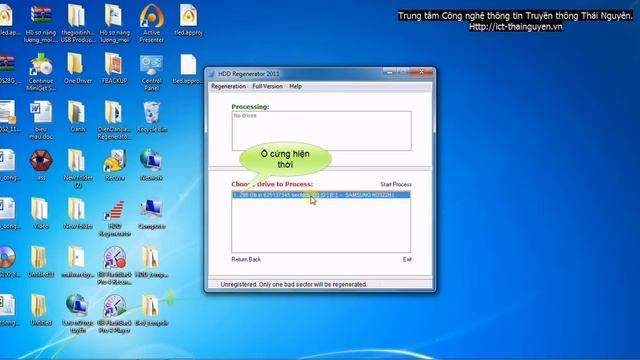Screen dimensions: 640x360
Task: Open the Help menu in HDD Regenerator
Action: 296,87
